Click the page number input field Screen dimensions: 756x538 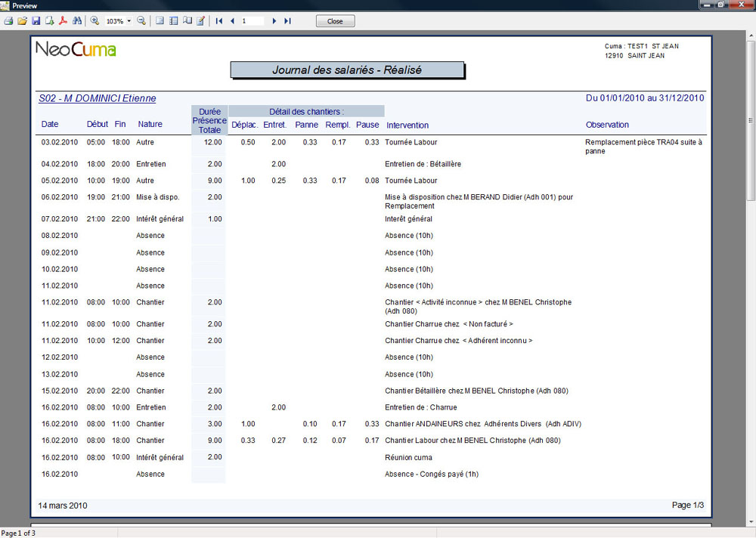pyautogui.click(x=252, y=21)
